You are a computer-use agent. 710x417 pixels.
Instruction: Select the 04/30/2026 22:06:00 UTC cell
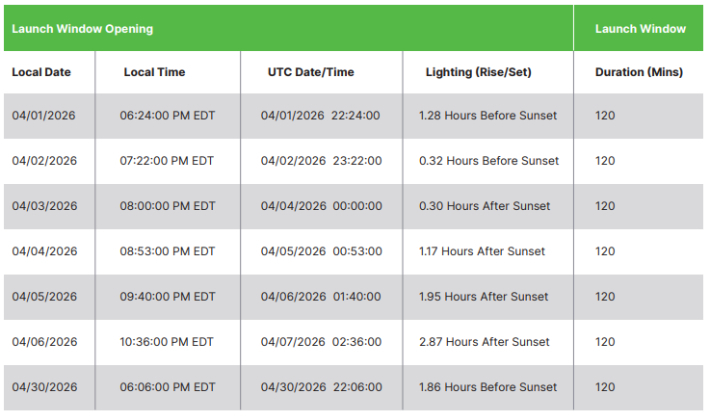[321, 387]
